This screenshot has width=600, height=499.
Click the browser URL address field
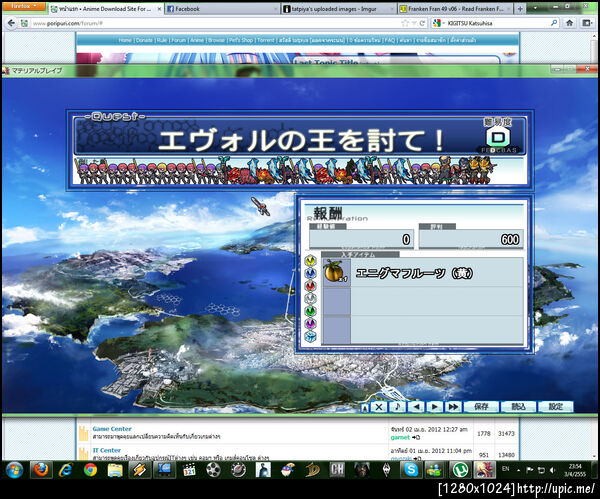click(214, 23)
